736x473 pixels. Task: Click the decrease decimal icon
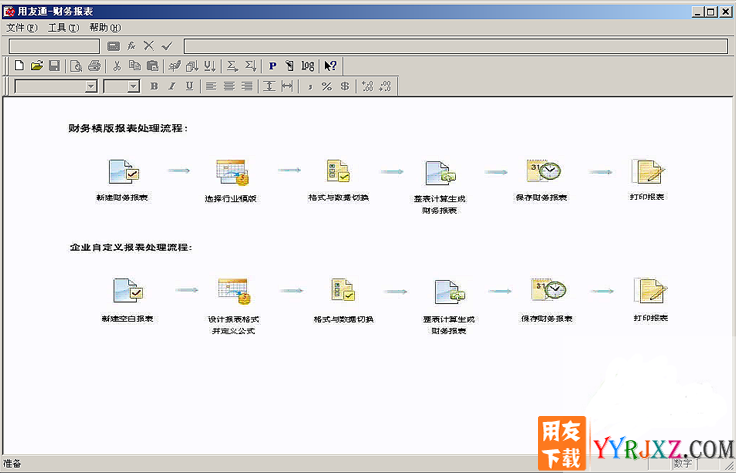(x=385, y=86)
